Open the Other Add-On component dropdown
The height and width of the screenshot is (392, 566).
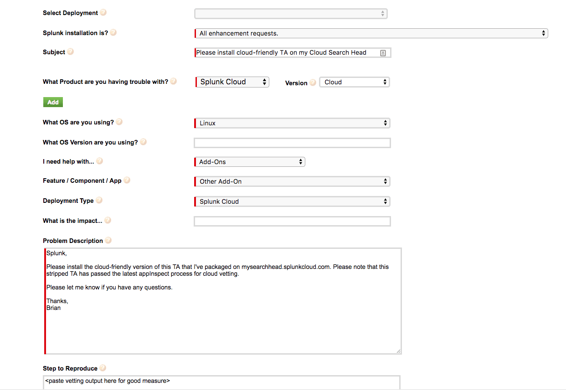pyautogui.click(x=292, y=181)
